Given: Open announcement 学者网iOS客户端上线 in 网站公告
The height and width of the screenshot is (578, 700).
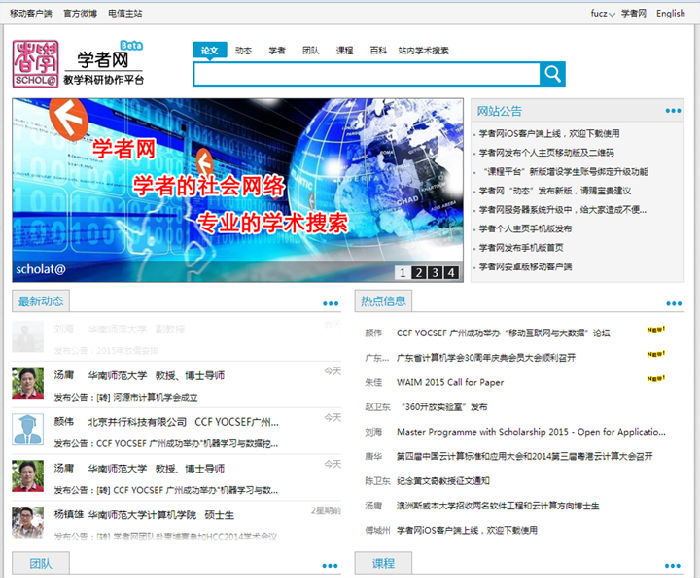Looking at the screenshot, I should pyautogui.click(x=549, y=133).
